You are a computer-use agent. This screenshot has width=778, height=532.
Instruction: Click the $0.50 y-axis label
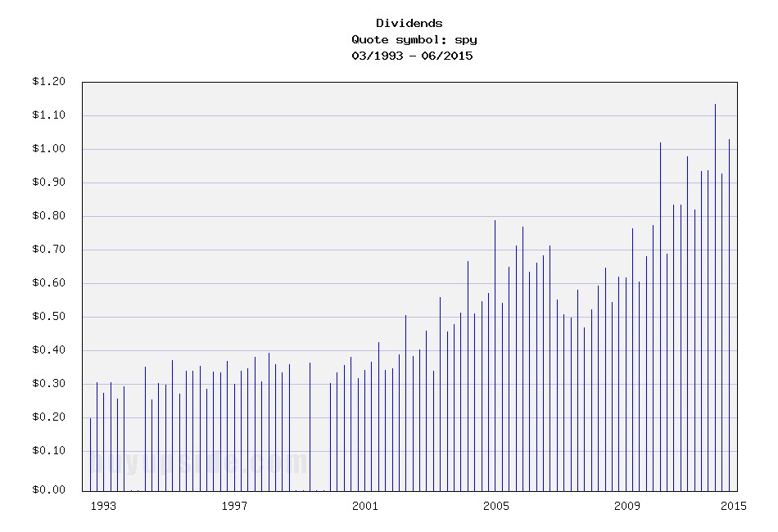pos(48,317)
